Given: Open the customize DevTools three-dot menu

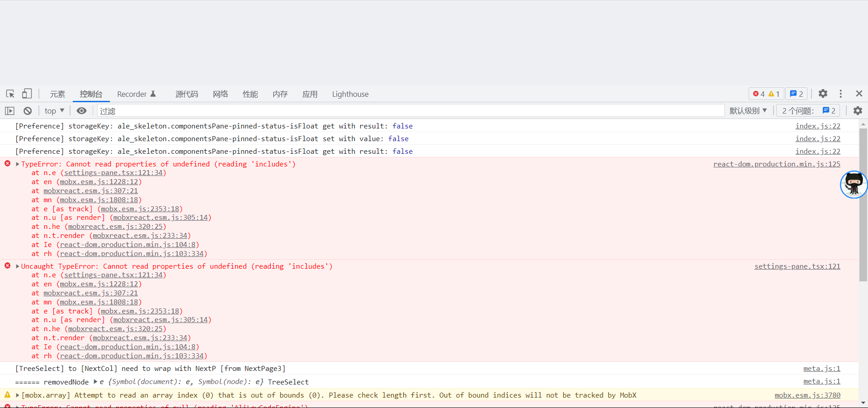Looking at the screenshot, I should (841, 94).
